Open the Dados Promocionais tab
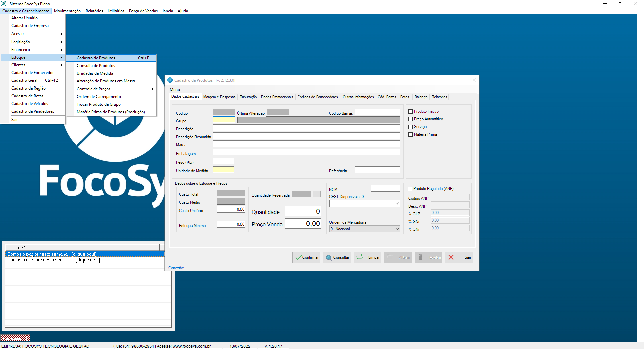Screen dimensions: 644x349 click(x=277, y=97)
